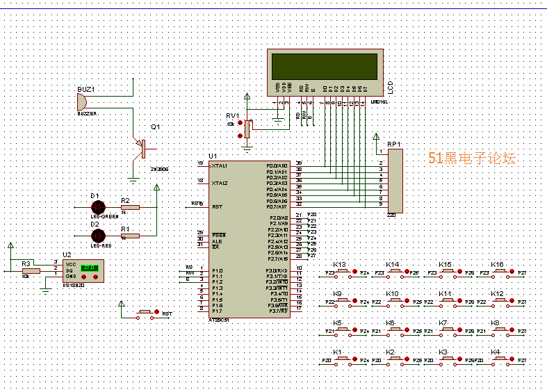The image size is (547, 392).
Task: Latch K9 using its red dot
Action: click(354, 301)
